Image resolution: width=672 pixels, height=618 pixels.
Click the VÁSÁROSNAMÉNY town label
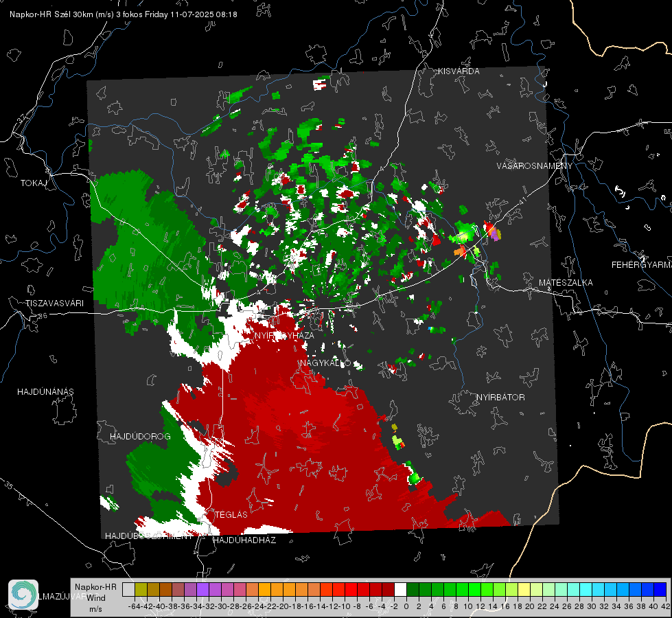[535, 166]
